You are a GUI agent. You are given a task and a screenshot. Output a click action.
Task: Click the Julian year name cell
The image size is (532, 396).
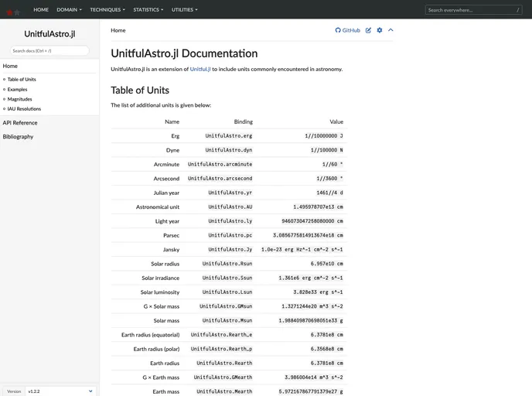[x=166, y=193]
